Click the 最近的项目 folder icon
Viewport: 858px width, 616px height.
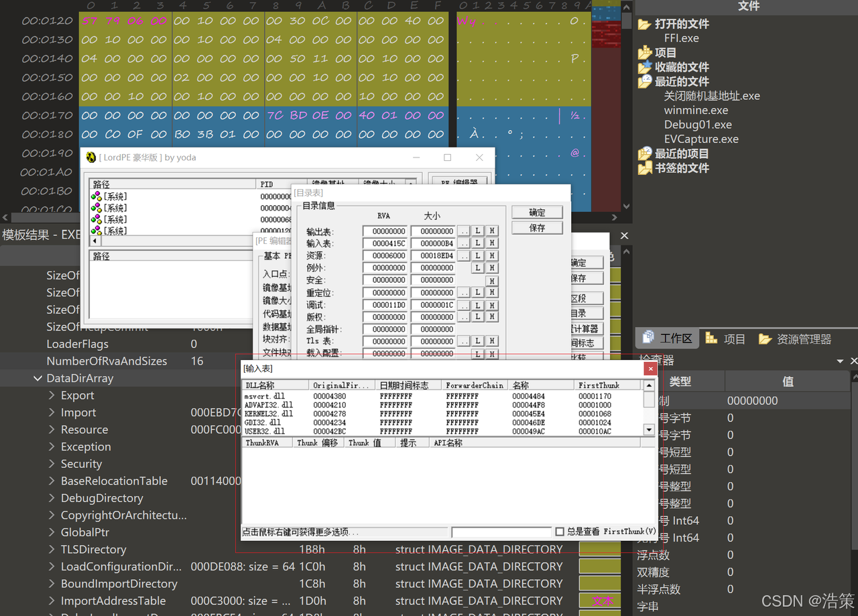644,153
